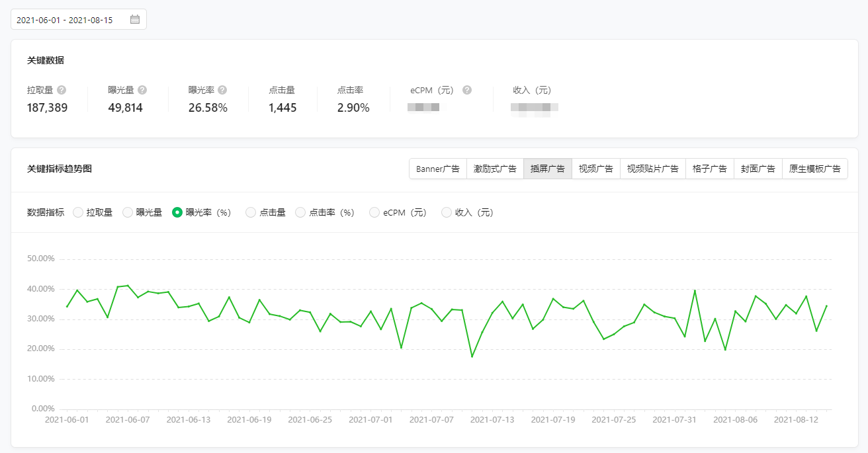Click the 2021-07-07 x-axis label
The height and width of the screenshot is (453, 868).
431,419
